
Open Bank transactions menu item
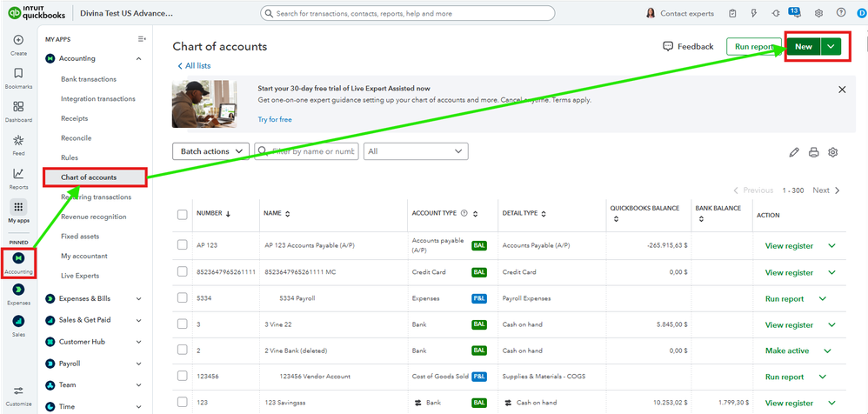point(89,79)
